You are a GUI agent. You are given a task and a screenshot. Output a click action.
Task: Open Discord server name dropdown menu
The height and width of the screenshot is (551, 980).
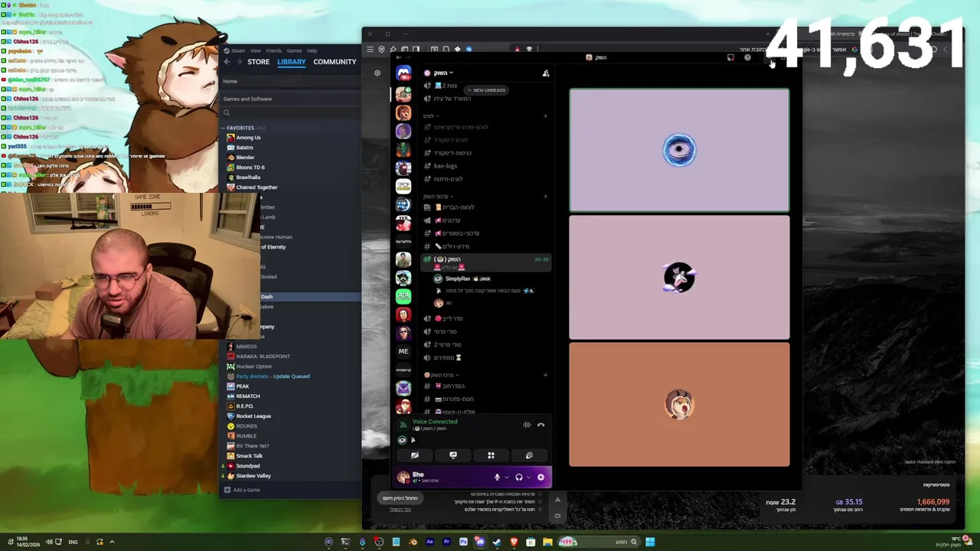coord(444,73)
